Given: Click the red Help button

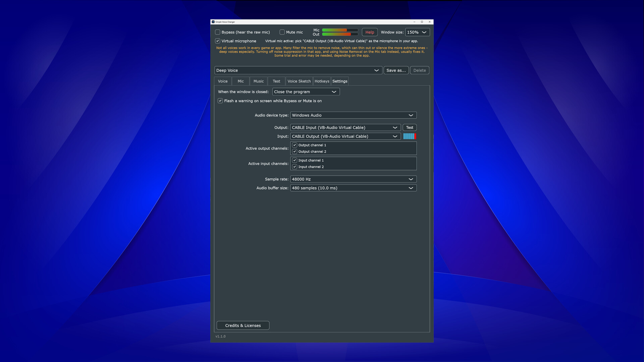Looking at the screenshot, I should pos(370,32).
